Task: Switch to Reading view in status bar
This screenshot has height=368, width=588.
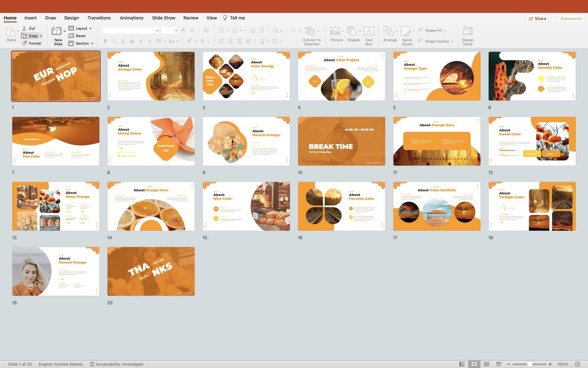Action: click(486, 364)
